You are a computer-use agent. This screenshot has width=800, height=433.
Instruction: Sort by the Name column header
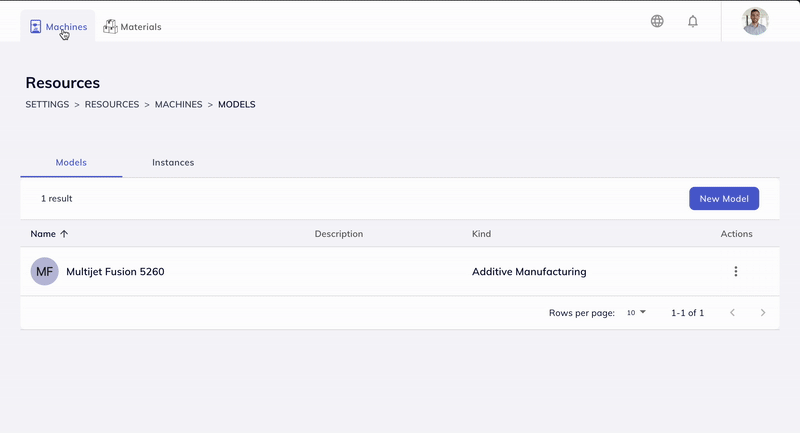click(x=43, y=234)
